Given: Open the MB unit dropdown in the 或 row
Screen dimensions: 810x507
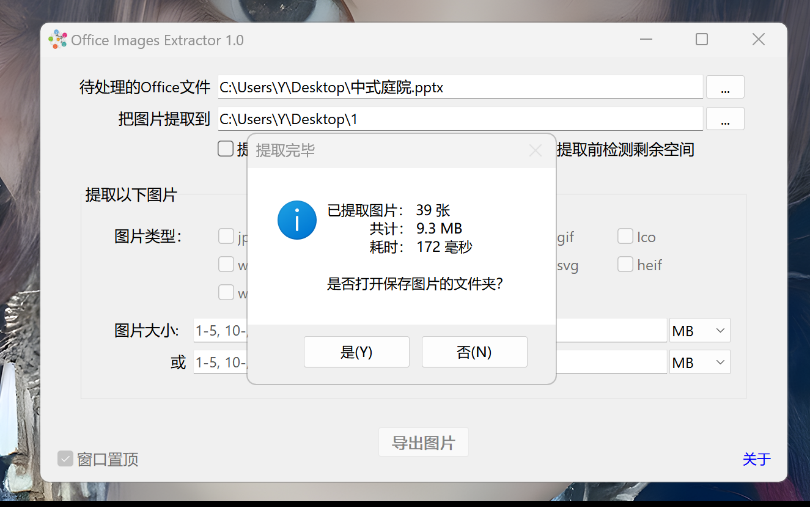Looking at the screenshot, I should (699, 363).
